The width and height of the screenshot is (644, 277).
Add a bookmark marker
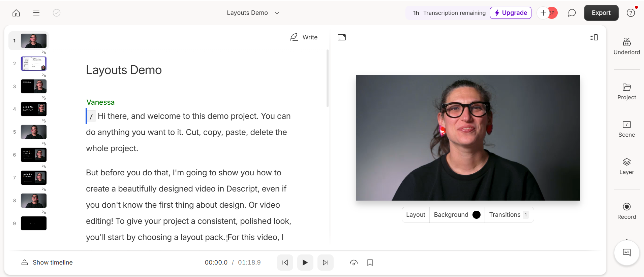click(x=370, y=263)
